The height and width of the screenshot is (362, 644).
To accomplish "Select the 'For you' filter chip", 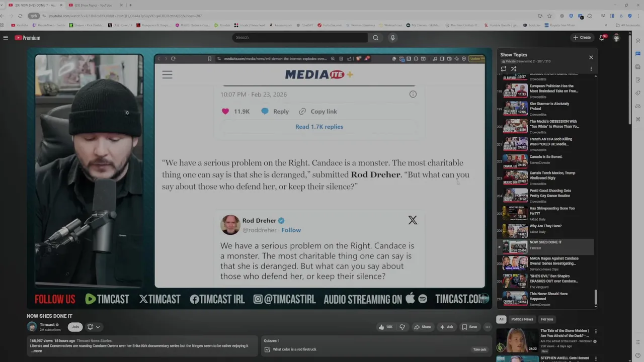I will (547, 319).
